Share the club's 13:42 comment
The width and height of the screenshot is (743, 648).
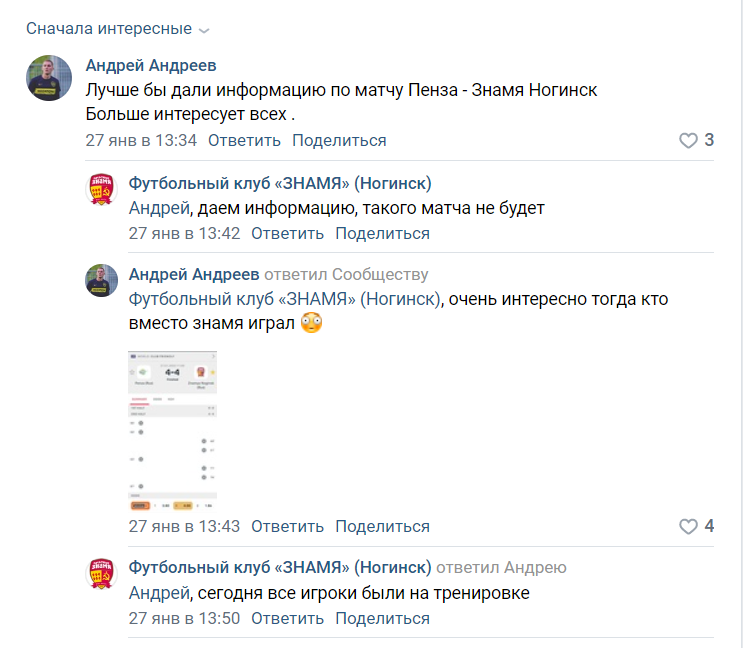point(382,234)
